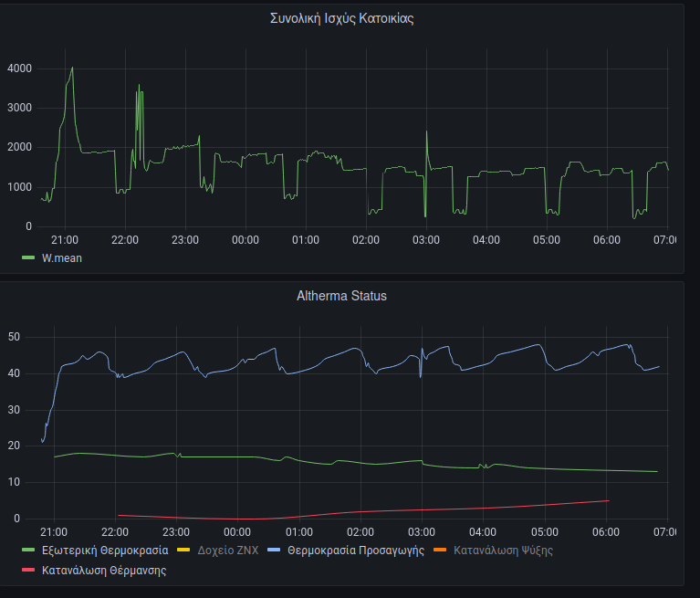Click the blue supply temperature dip at 03:00
The height and width of the screenshot is (598, 700).
point(421,376)
